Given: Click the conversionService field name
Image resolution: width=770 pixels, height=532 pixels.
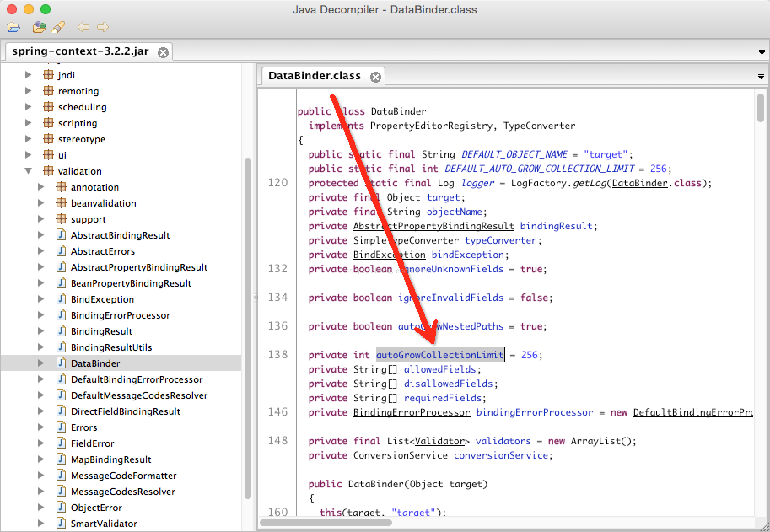Looking at the screenshot, I should (501, 455).
